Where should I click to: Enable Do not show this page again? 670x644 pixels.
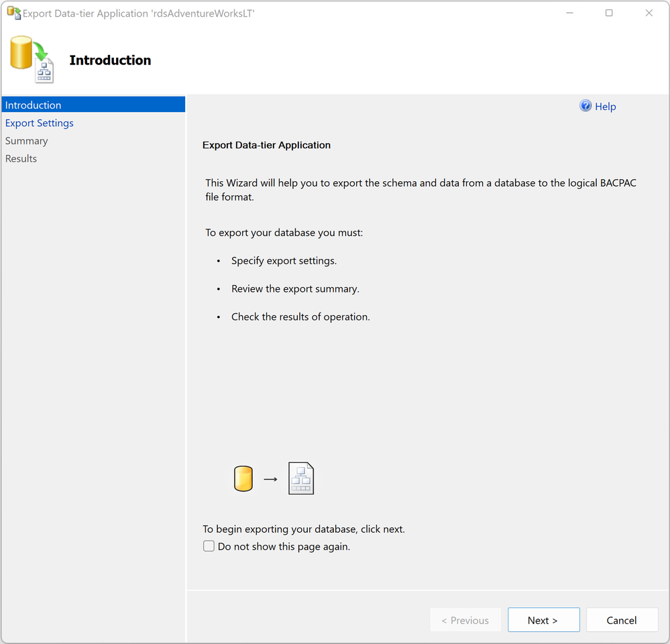pos(209,546)
